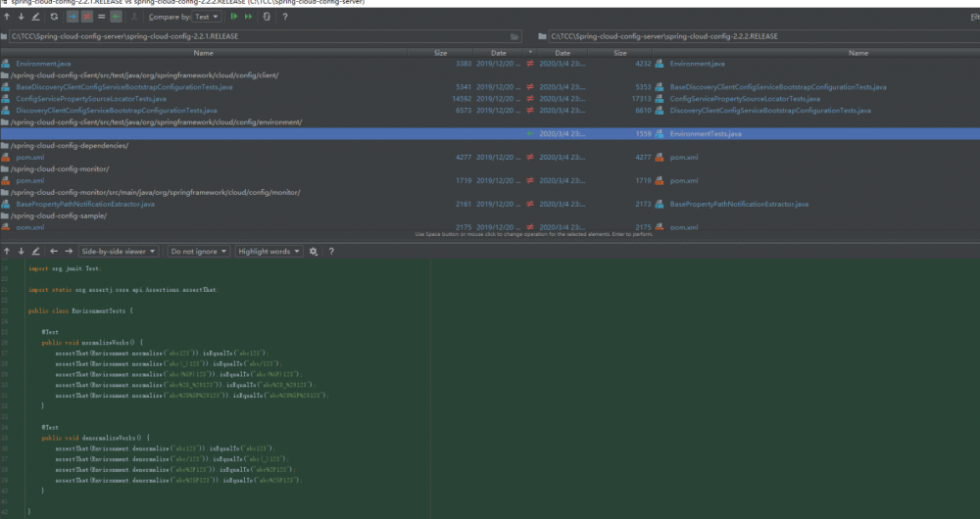Viewport: 980px width, 519px height.
Task: Toggle showing new files on right (green arrow)
Action: 117,17
